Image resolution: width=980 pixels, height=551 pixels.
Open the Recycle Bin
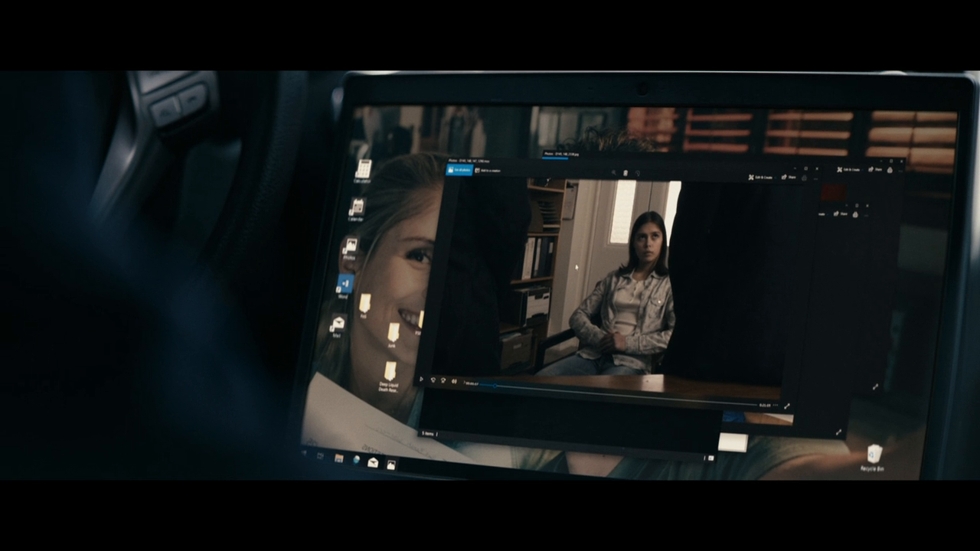874,455
